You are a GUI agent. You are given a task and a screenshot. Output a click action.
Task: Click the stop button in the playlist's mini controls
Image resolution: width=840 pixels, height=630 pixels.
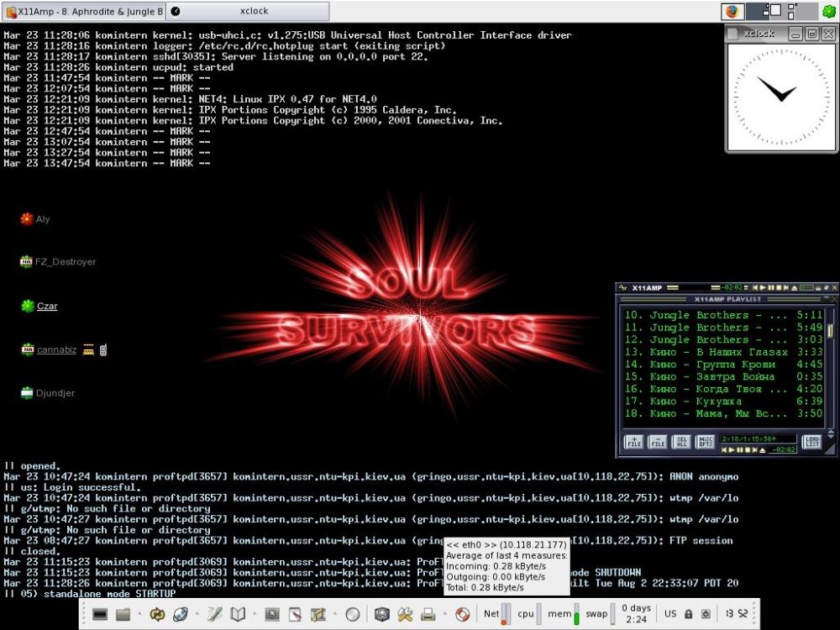[x=748, y=450]
